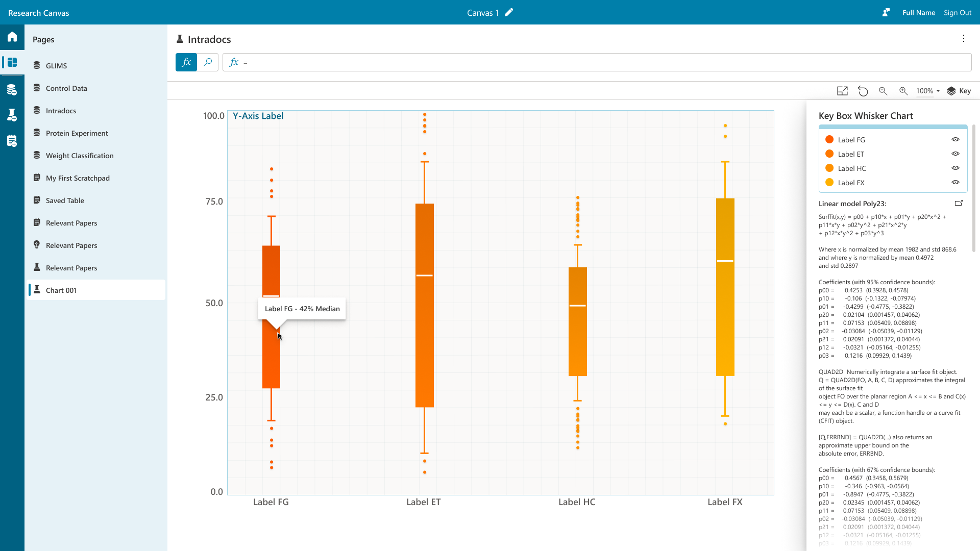The image size is (980, 551).
Task: Toggle the Key panel button
Action: [x=959, y=91]
